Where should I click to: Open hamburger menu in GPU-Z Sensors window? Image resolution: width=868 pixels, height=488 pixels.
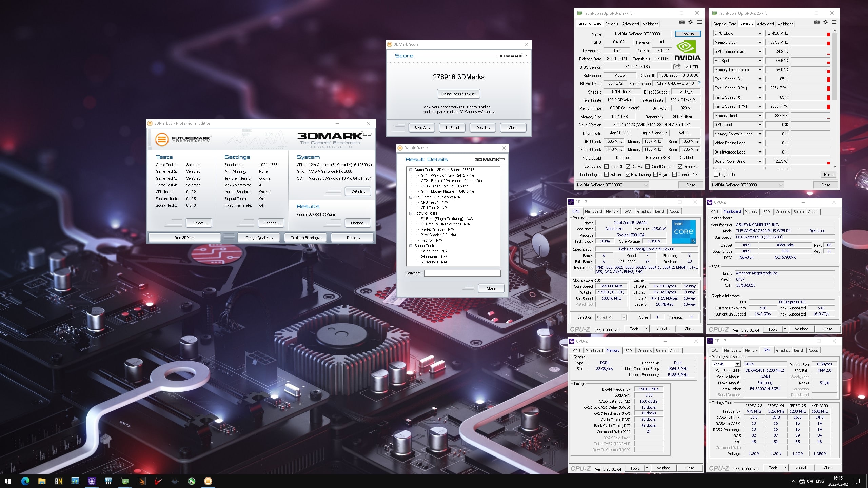[834, 22]
